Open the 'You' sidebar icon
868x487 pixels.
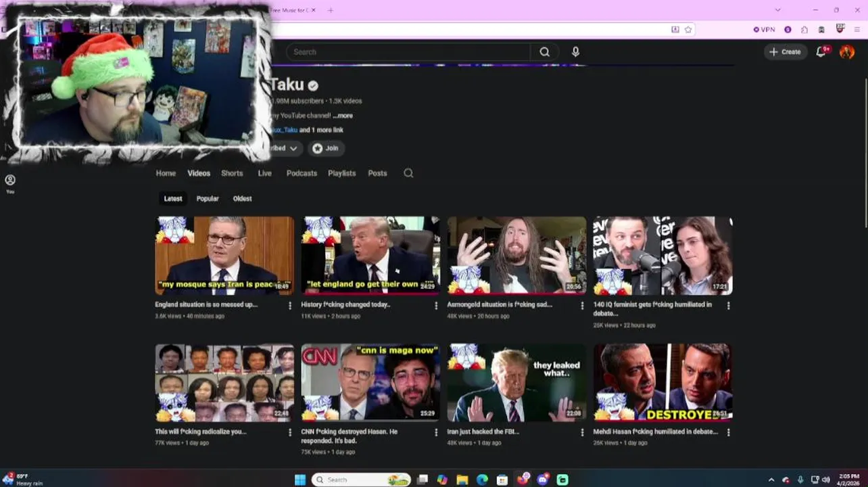10,183
